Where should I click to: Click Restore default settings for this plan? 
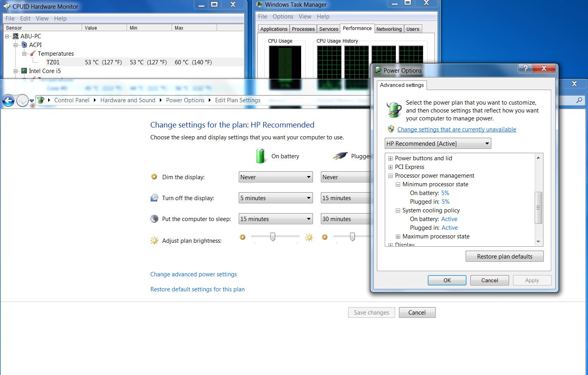tap(197, 289)
